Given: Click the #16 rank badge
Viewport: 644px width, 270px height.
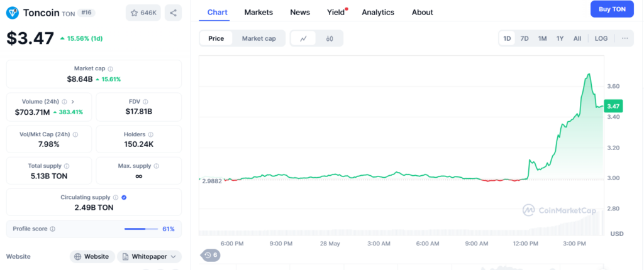Looking at the screenshot, I should tap(86, 13).
